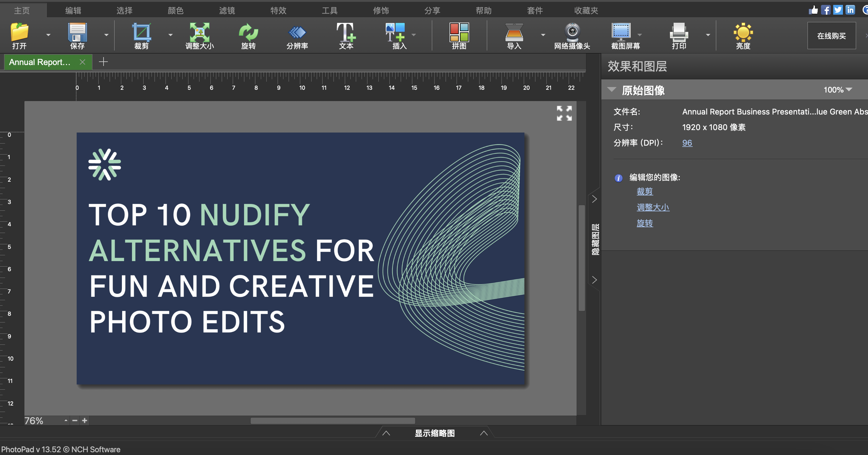Open the Webcam (网络摄像头) tool
Image resolution: width=868 pixels, height=455 pixels.
click(572, 32)
